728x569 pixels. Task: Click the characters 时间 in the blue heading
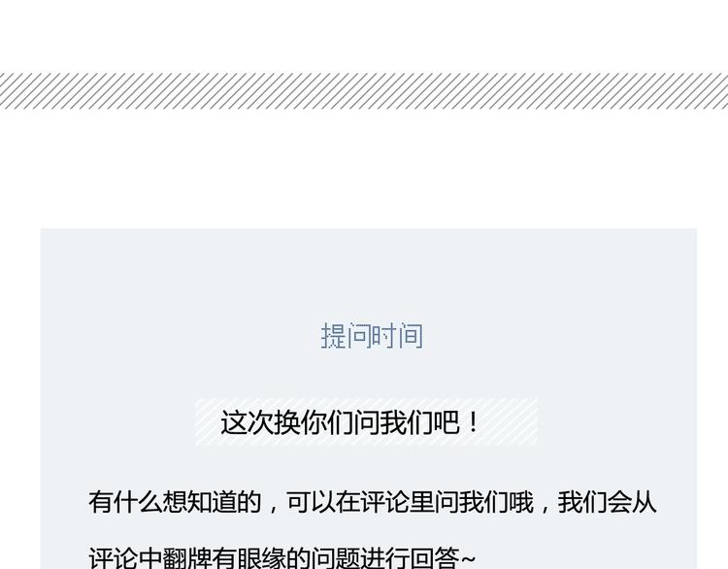point(397,336)
